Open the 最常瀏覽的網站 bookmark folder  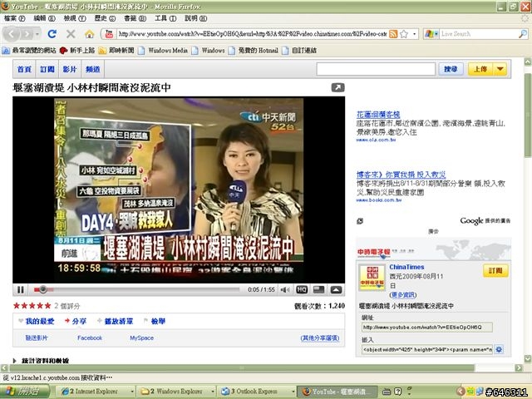coord(29,50)
